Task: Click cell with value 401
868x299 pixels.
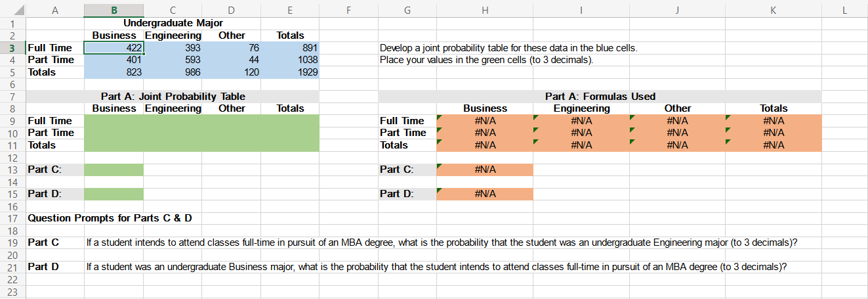Action: tap(114, 60)
